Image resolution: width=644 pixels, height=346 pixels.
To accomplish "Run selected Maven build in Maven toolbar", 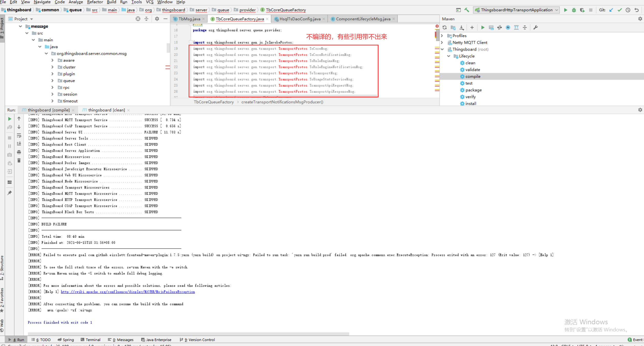I will click(483, 27).
